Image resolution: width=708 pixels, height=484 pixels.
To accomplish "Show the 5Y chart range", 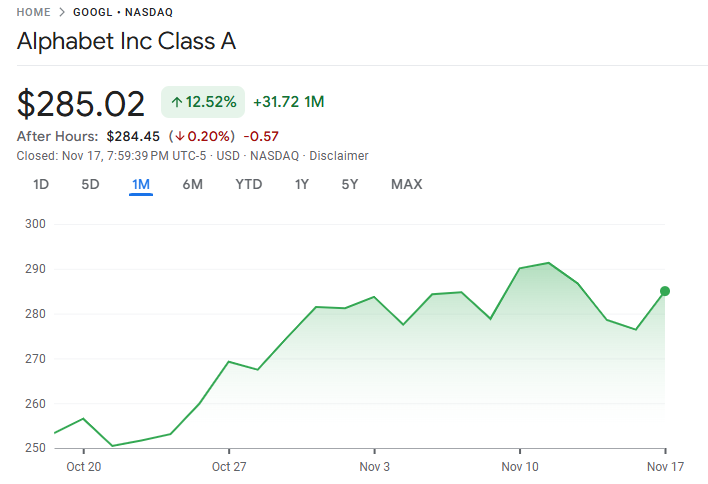I will pos(350,184).
